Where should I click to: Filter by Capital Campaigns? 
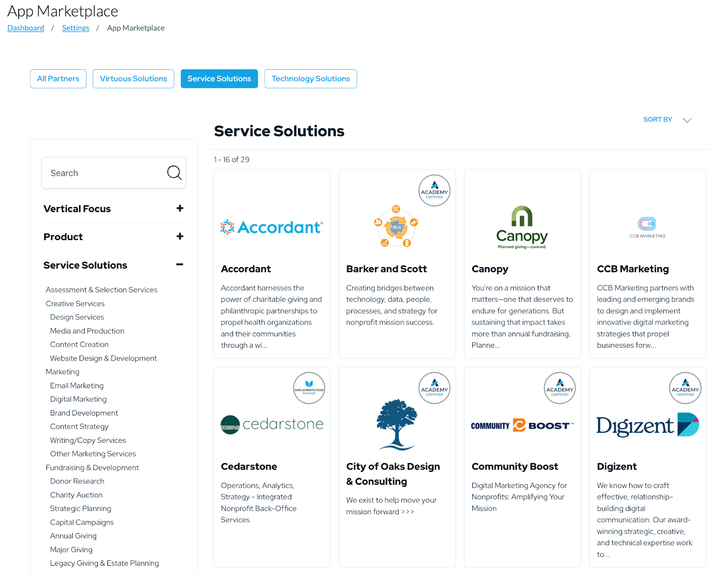pyautogui.click(x=82, y=522)
